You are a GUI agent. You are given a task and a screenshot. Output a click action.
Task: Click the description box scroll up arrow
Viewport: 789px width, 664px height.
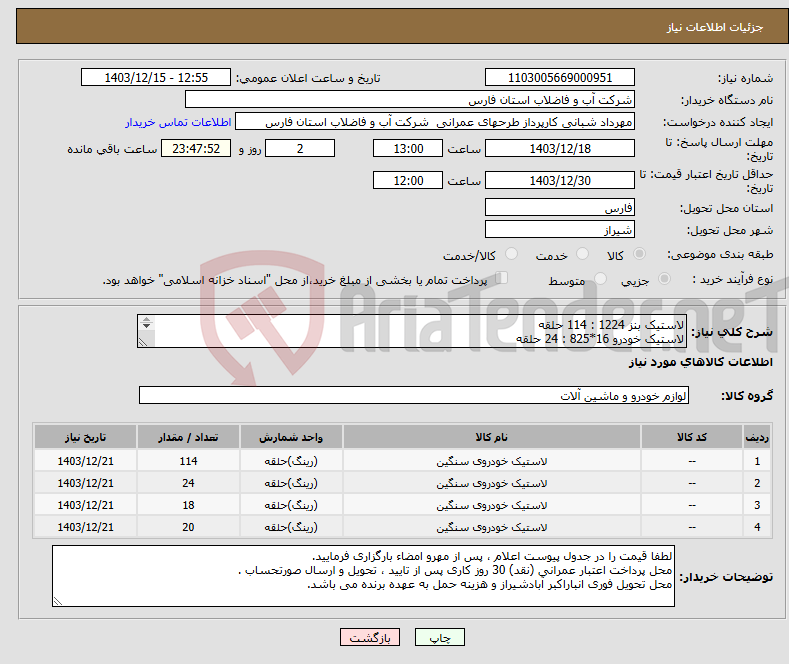point(146,319)
